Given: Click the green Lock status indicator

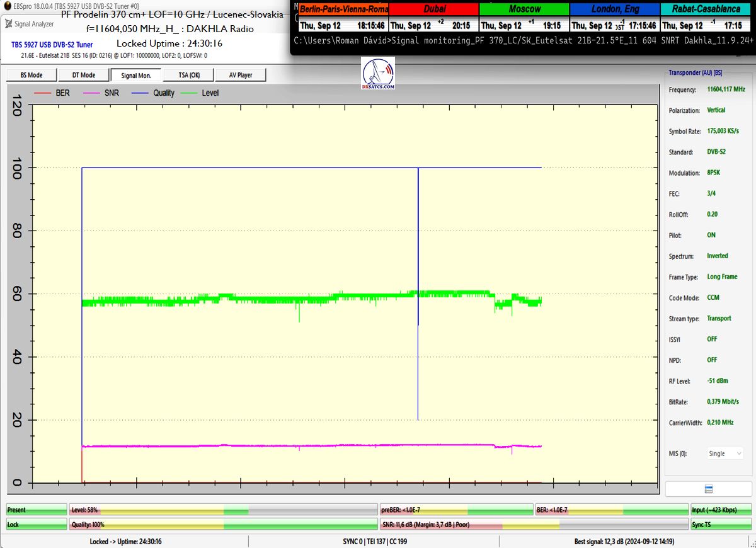Looking at the screenshot, I should point(37,524).
